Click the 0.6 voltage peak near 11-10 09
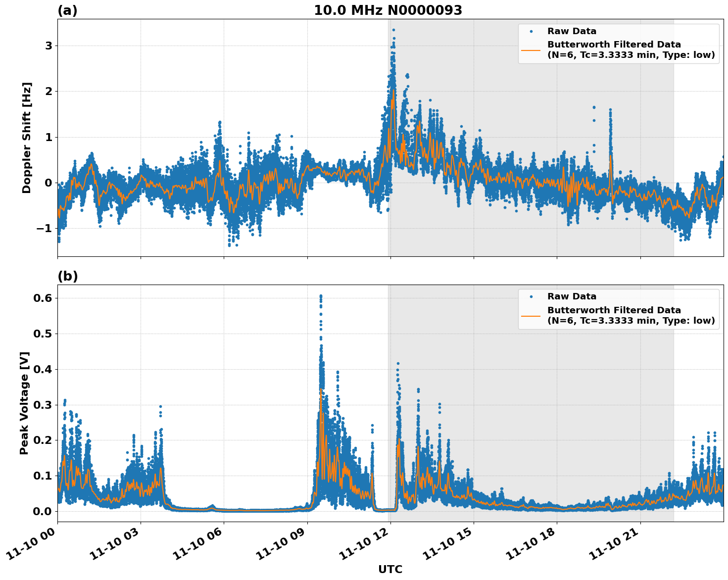The width and height of the screenshot is (728, 580). tap(321, 295)
